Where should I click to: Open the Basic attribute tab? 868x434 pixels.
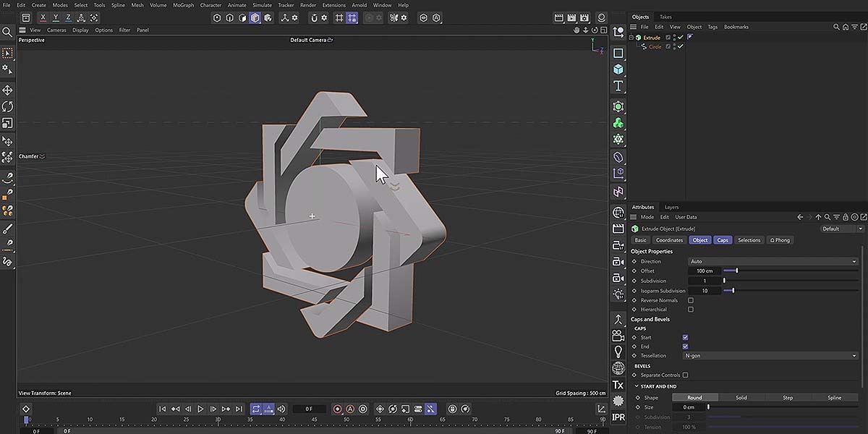(x=640, y=240)
